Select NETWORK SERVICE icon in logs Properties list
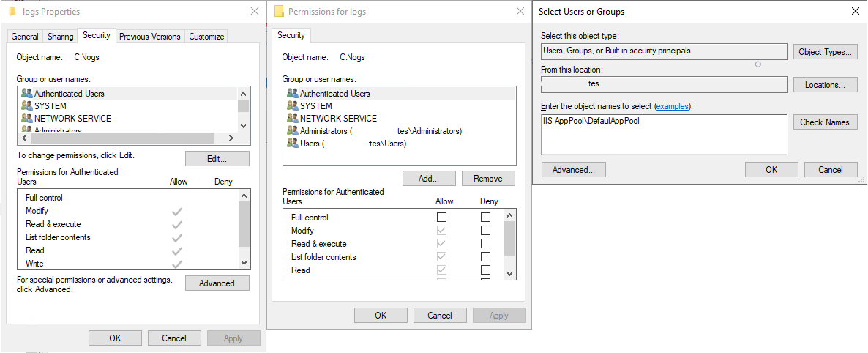 26,118
